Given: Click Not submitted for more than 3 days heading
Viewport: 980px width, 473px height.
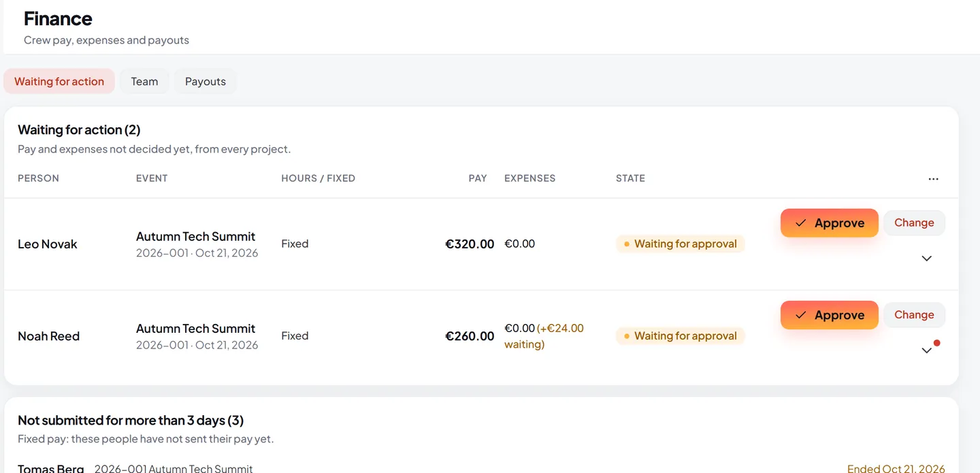Looking at the screenshot, I should (x=131, y=421).
